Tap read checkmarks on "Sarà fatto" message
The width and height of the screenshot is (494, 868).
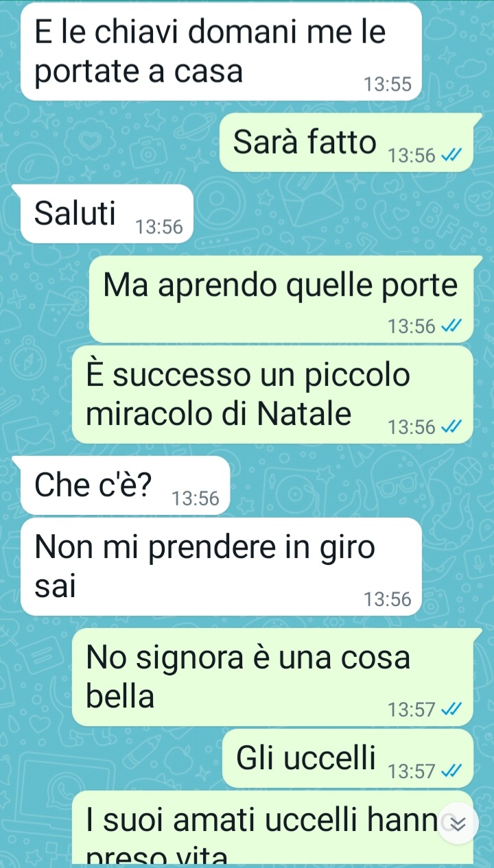coord(447,156)
